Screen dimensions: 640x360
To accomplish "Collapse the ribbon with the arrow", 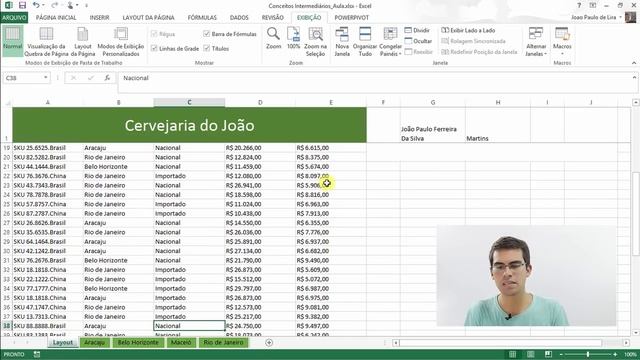I will 634,63.
